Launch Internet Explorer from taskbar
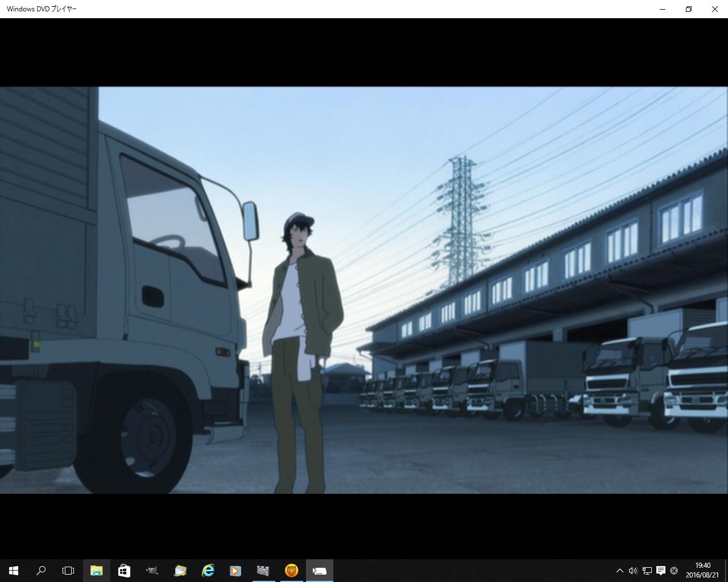The width and height of the screenshot is (728, 582). pyautogui.click(x=208, y=571)
